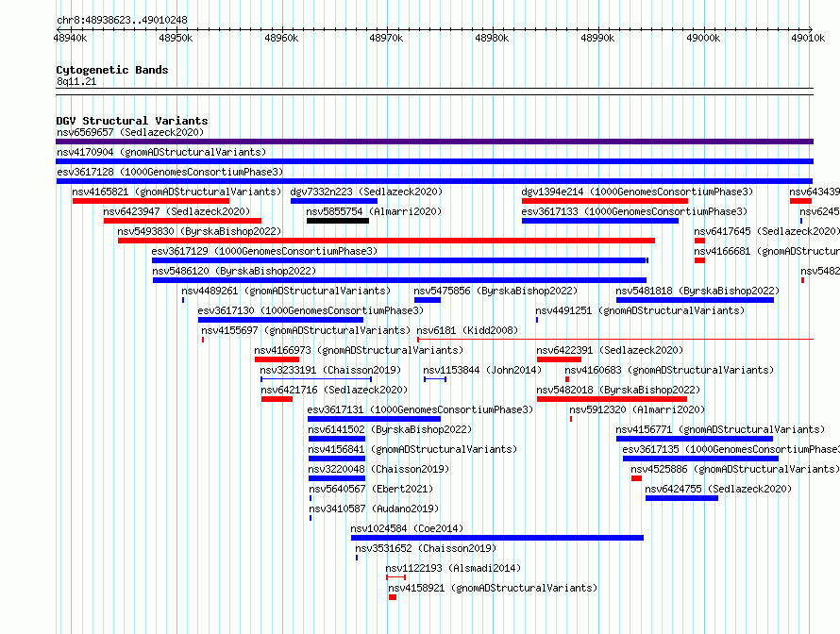Image resolution: width=840 pixels, height=634 pixels.
Task: Click the 49000k ruler tick label
Action: click(x=703, y=38)
